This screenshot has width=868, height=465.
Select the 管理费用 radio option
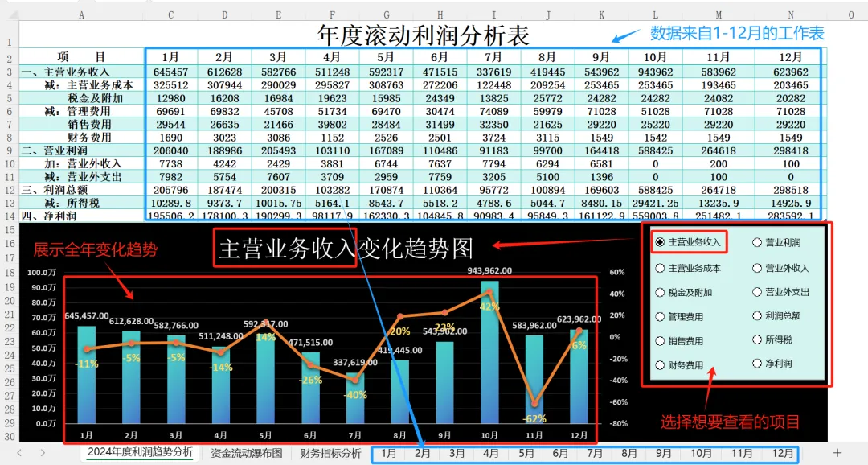660,317
